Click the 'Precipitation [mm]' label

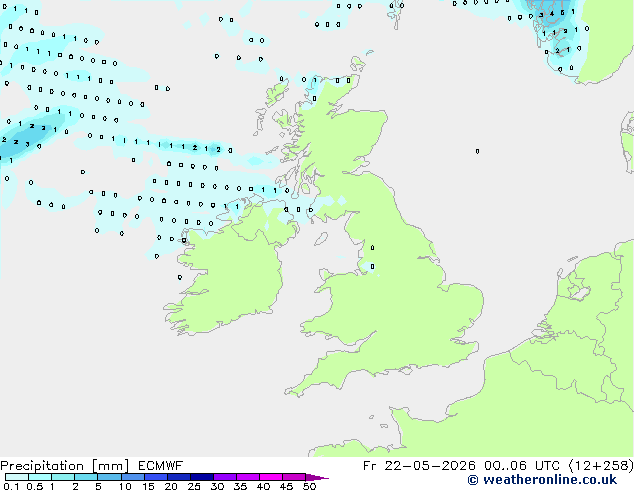65,466
